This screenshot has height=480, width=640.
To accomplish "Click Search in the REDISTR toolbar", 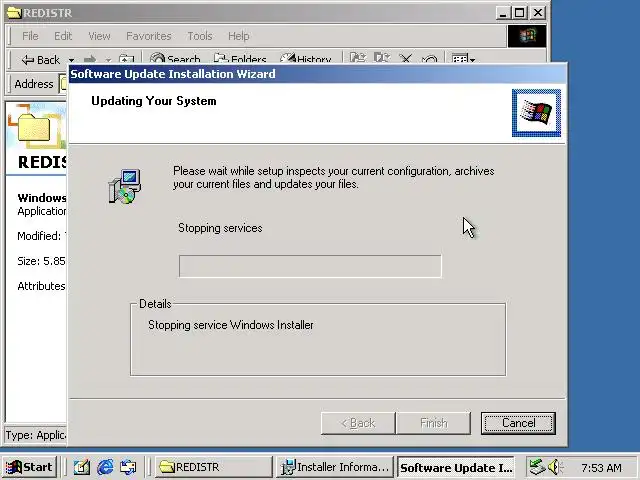I will point(174,60).
